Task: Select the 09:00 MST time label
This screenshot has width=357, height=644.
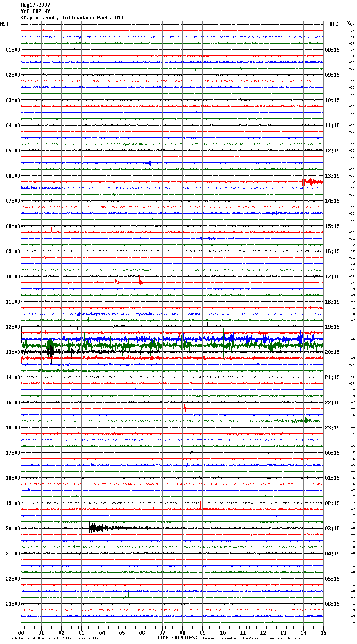Action: [x=13, y=251]
